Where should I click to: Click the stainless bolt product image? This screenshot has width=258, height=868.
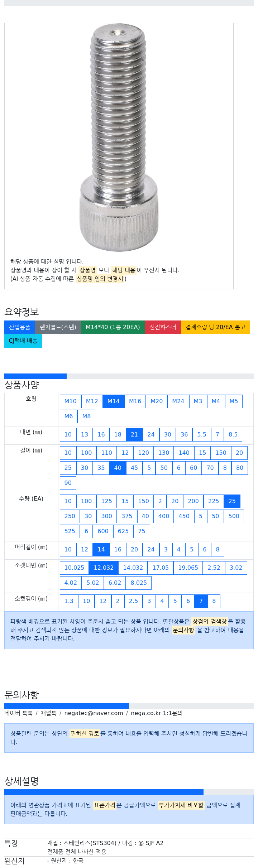point(119,138)
